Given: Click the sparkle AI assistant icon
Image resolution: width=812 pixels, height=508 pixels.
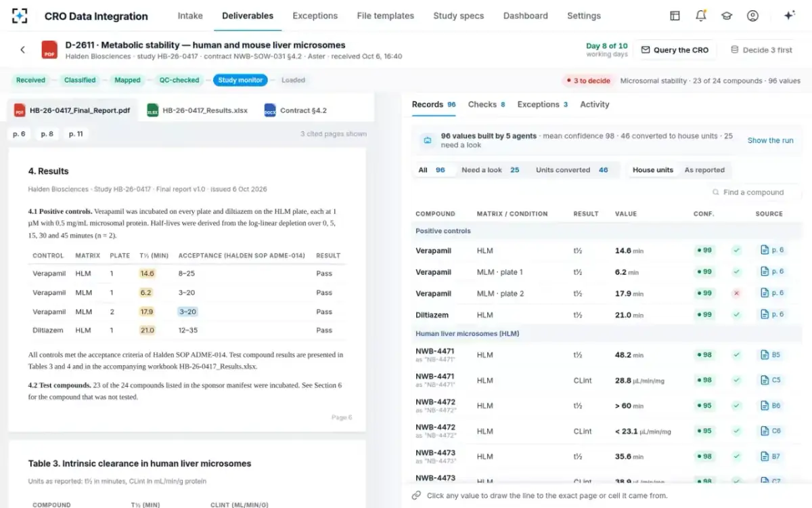Looking at the screenshot, I should point(789,16).
